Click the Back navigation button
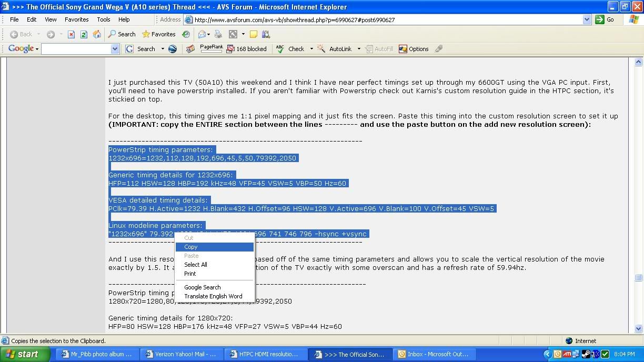Viewport: 644px width, 362px height. coord(21,34)
